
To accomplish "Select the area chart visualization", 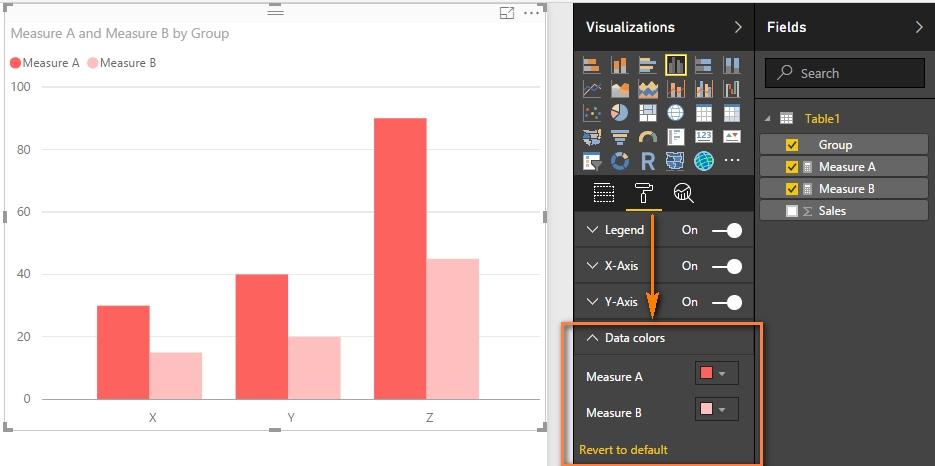I will (x=620, y=89).
